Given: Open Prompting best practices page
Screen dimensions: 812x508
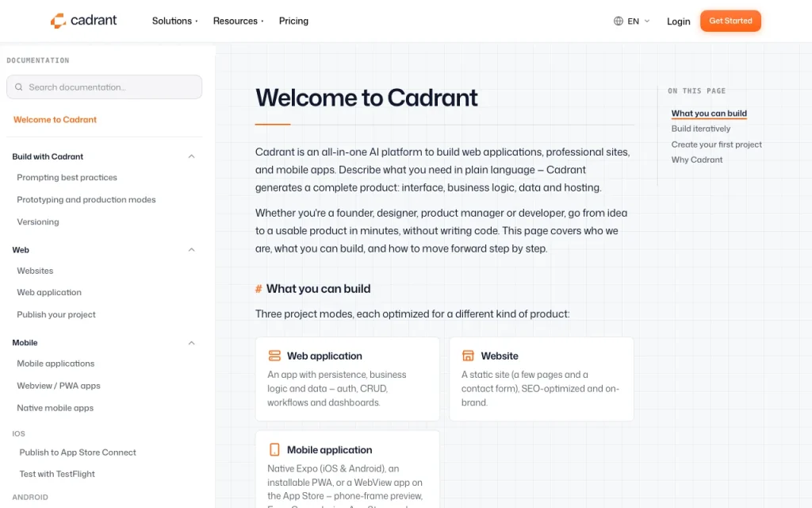Looking at the screenshot, I should [67, 177].
